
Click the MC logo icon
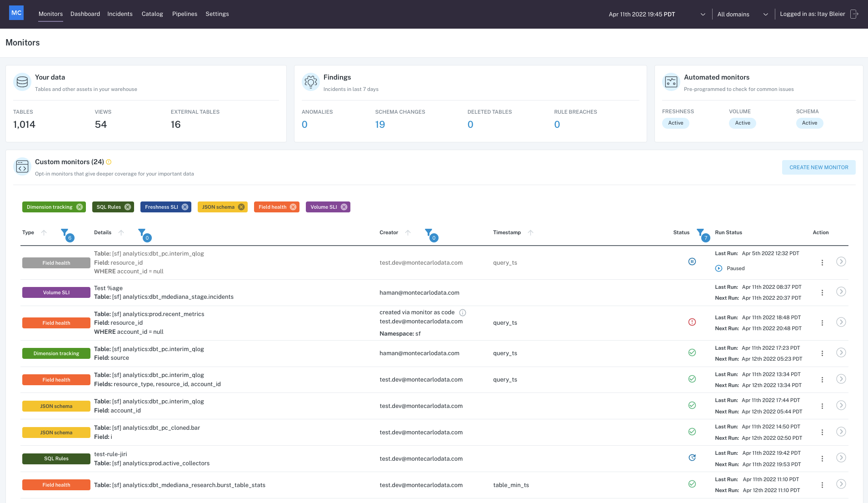pyautogui.click(x=16, y=13)
